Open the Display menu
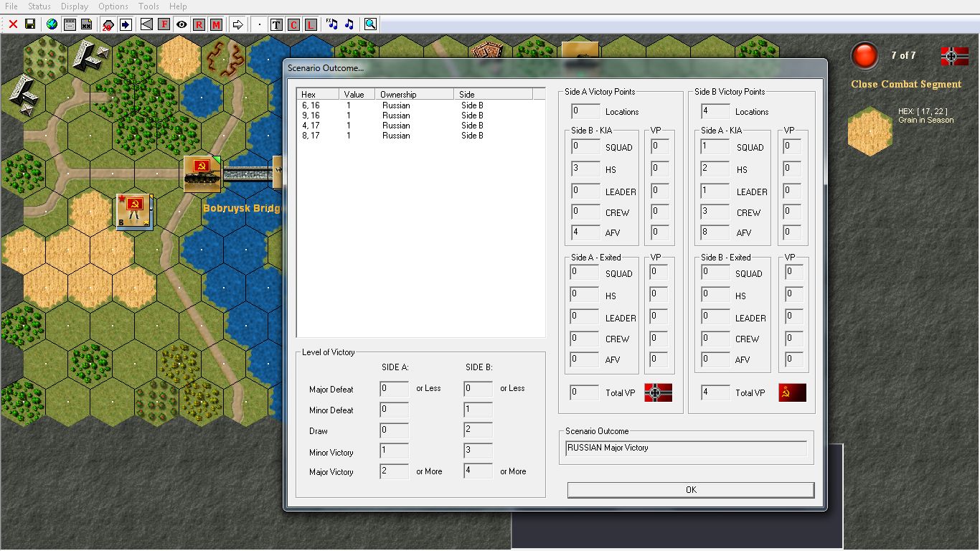The height and width of the screenshot is (551, 980). coord(75,6)
